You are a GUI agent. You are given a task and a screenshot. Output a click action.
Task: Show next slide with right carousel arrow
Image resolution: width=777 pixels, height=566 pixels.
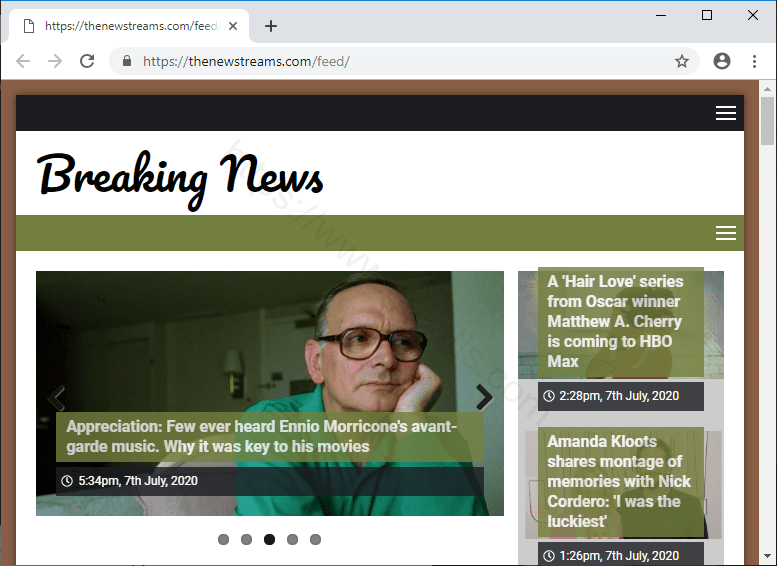[484, 397]
